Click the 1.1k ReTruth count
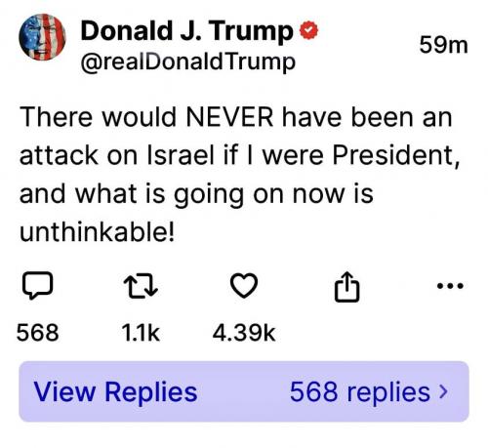The width and height of the screenshot is (488, 448). (x=141, y=333)
